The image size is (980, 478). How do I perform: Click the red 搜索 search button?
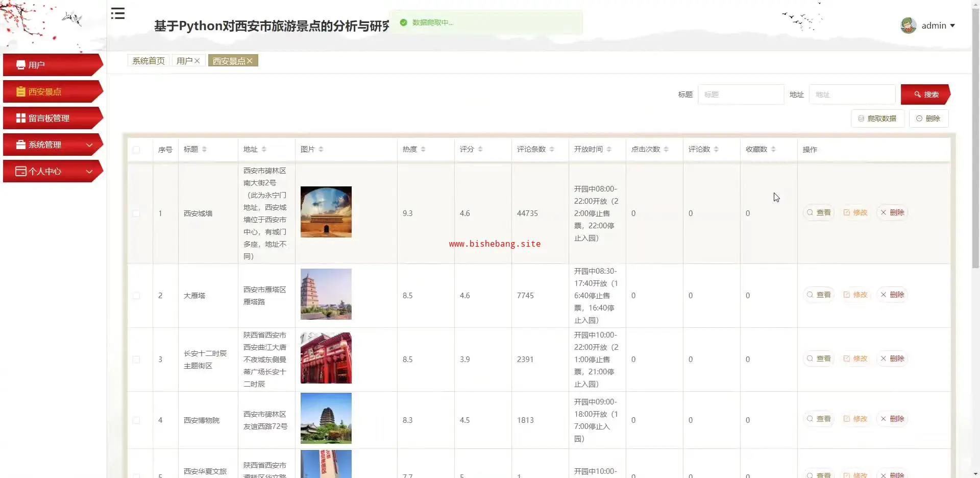[x=925, y=94]
